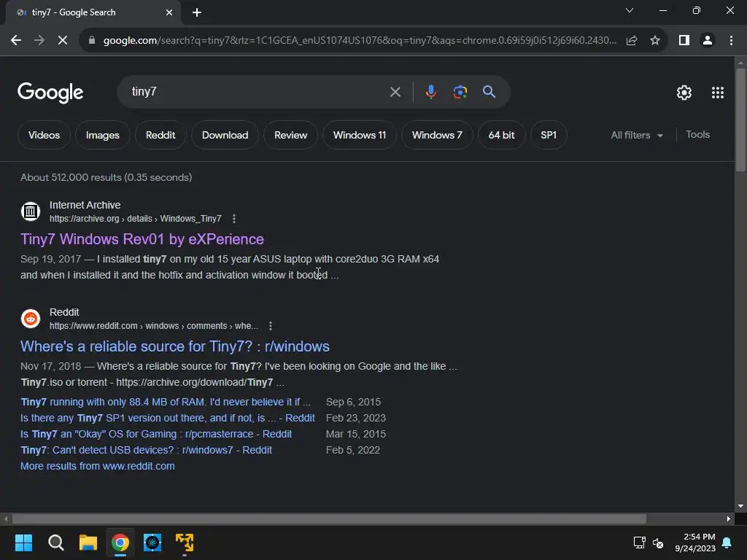Bookmark this page with the star icon
Viewport: 747px width, 560px height.
[655, 41]
